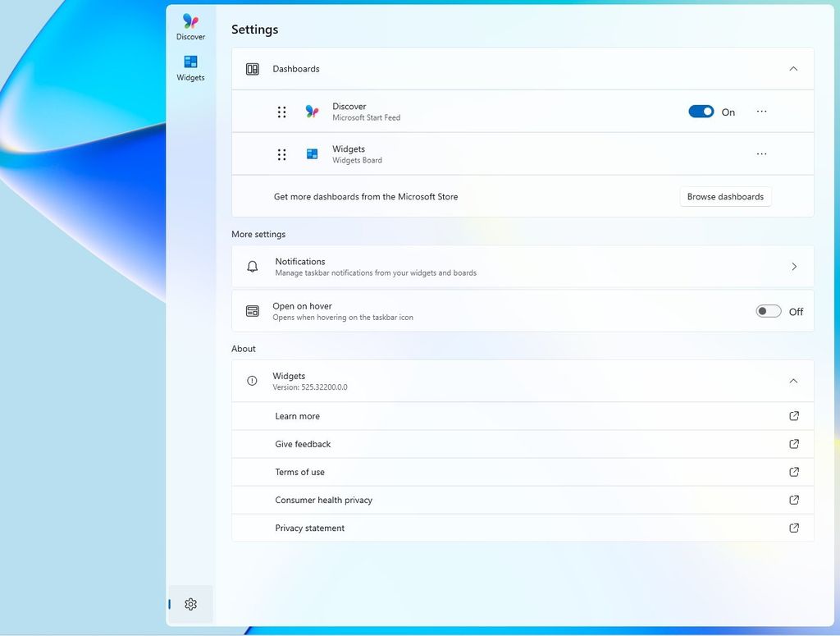Turn off the Discover dashboard toggle
The height and width of the screenshot is (636, 840).
coord(701,111)
